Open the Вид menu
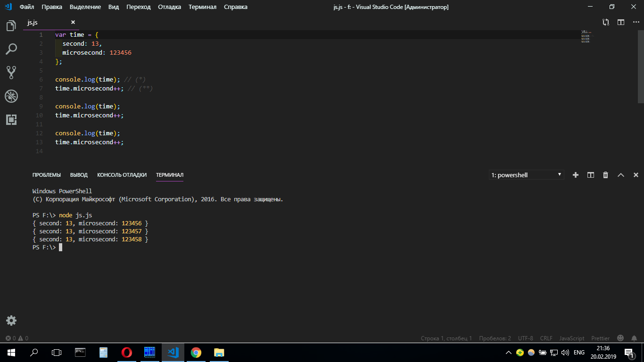The height and width of the screenshot is (362, 644). click(x=114, y=7)
